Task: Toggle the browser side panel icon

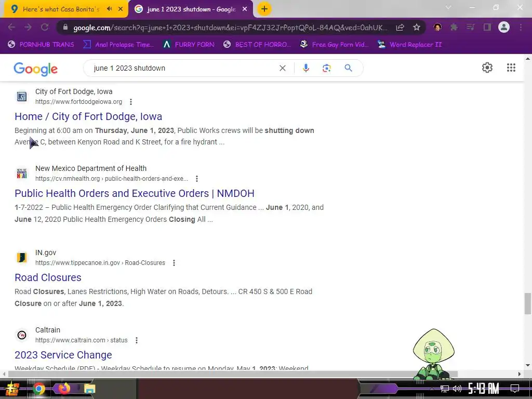Action: click(487, 27)
